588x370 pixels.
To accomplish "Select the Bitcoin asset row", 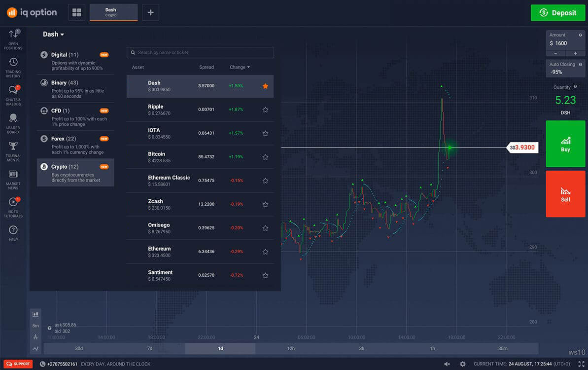I will [x=200, y=157].
